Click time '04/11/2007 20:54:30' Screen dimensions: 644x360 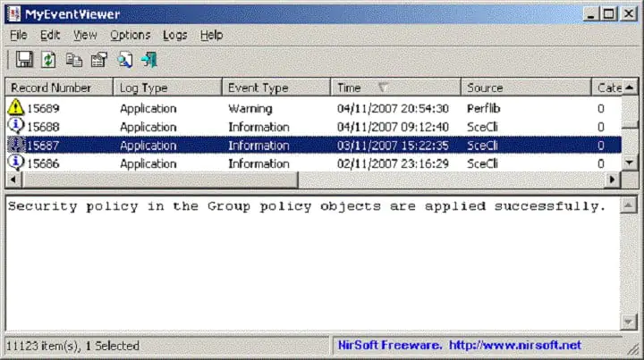pyautogui.click(x=393, y=108)
